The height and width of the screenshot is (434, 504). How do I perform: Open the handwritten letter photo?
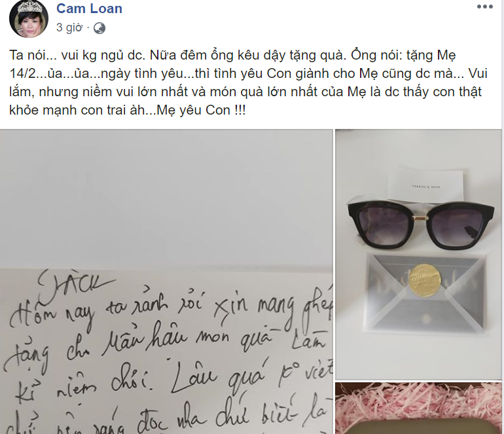[166, 281]
